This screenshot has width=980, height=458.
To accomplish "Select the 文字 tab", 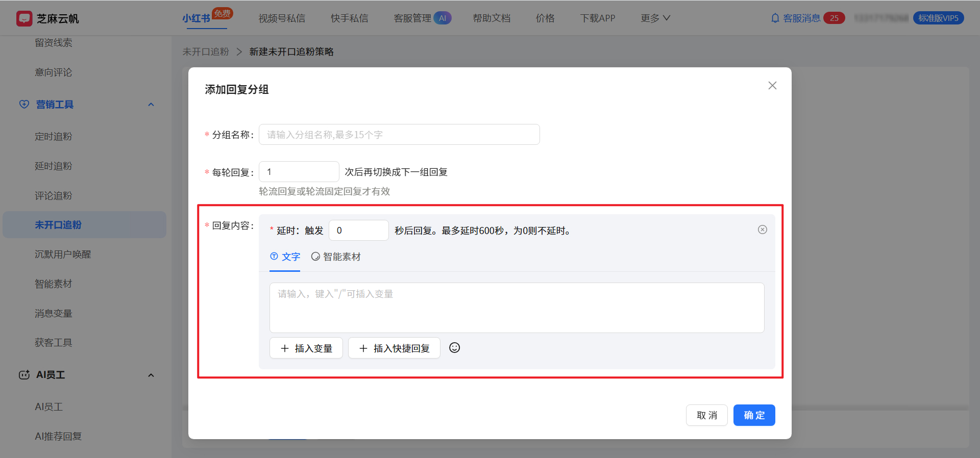I will (285, 257).
